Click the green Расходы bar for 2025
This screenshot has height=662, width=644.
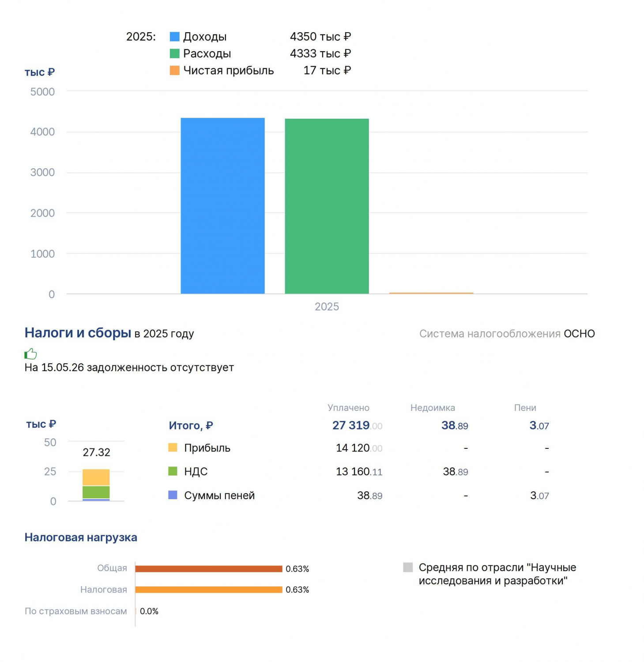click(x=327, y=206)
